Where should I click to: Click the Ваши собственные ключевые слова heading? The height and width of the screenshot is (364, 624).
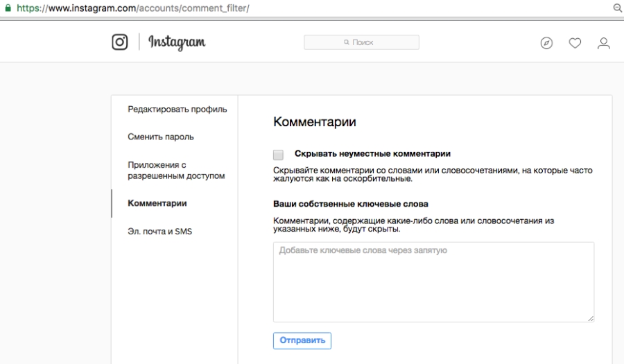pos(351,204)
